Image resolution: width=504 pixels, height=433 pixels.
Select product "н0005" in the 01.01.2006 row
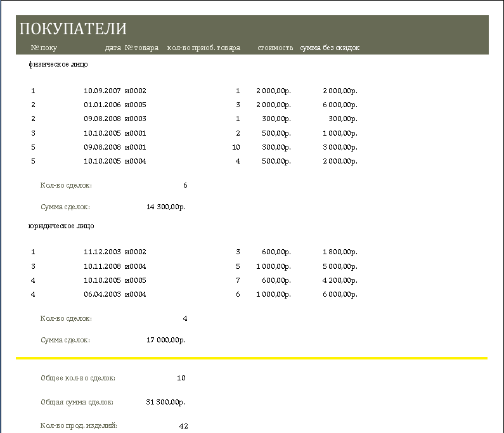[135, 105]
